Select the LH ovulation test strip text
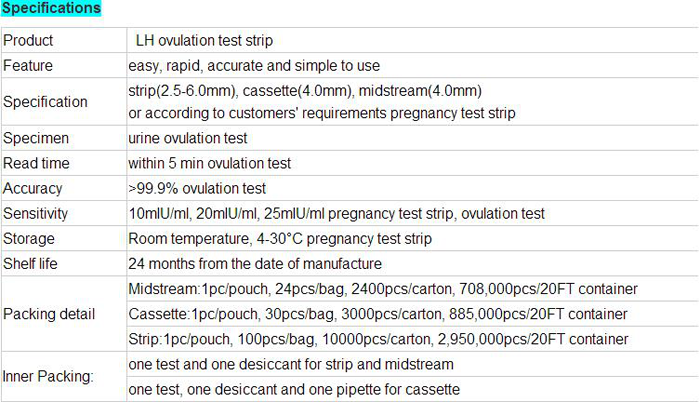Image resolution: width=700 pixels, height=402 pixels. (x=204, y=41)
